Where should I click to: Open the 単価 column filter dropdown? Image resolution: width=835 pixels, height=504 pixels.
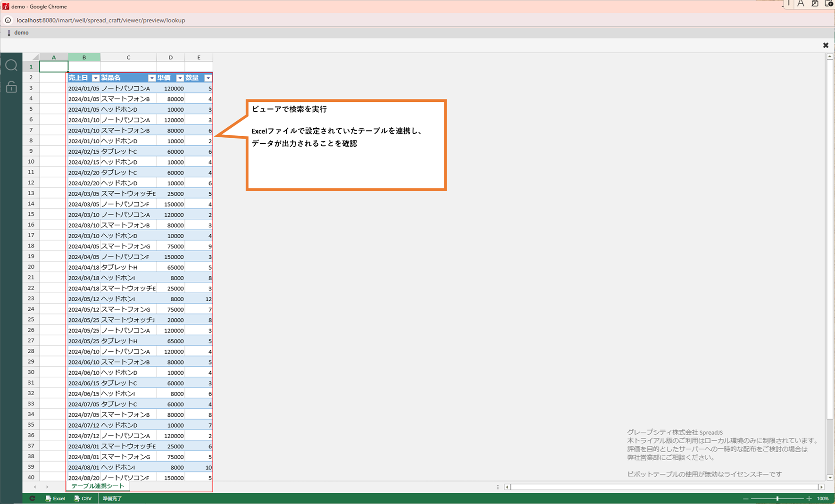(x=180, y=78)
